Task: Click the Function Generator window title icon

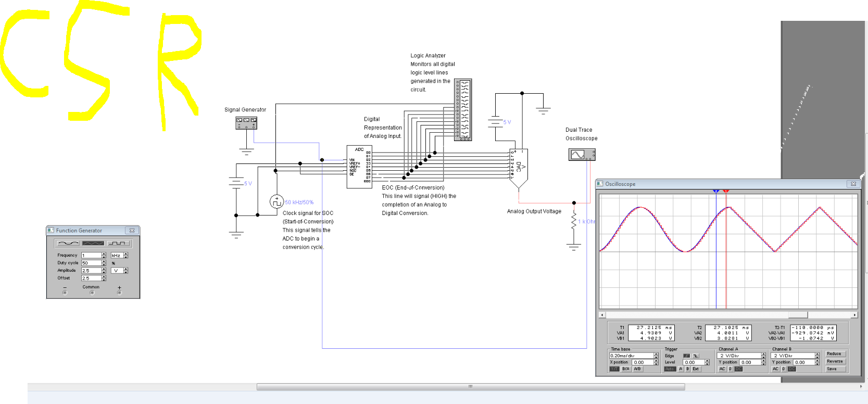Action: pyautogui.click(x=51, y=230)
